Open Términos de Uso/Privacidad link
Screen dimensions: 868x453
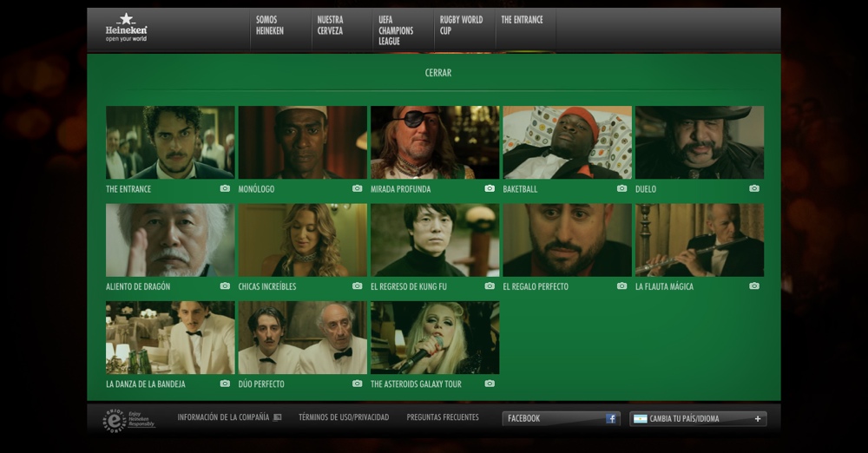344,417
